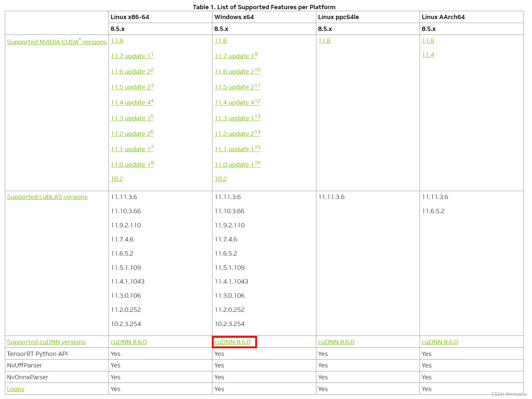This screenshot has width=532, height=399.
Task: Open cuDNN 8.6.0 link for Linux ppc64le
Action: (336, 342)
